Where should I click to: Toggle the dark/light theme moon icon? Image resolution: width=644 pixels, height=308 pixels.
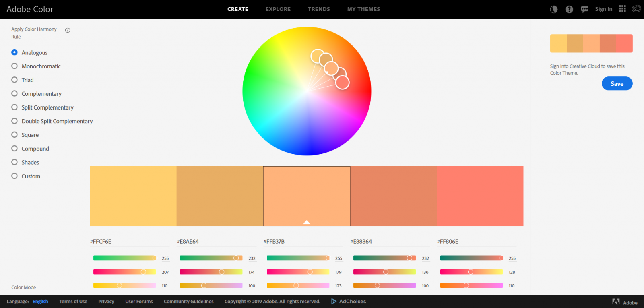click(x=554, y=9)
